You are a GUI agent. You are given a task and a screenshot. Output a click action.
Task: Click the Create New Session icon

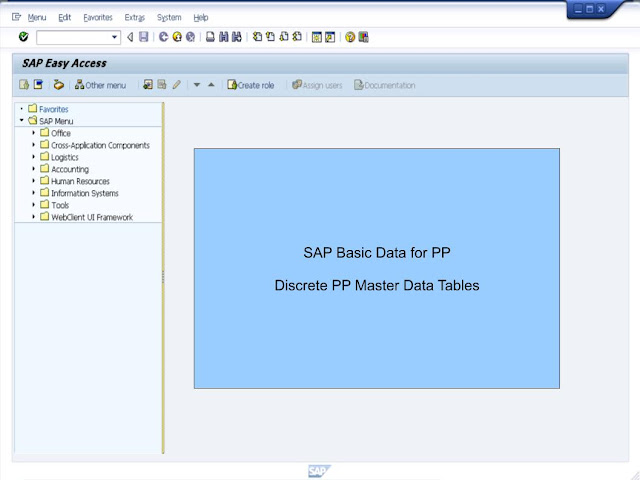click(x=317, y=38)
